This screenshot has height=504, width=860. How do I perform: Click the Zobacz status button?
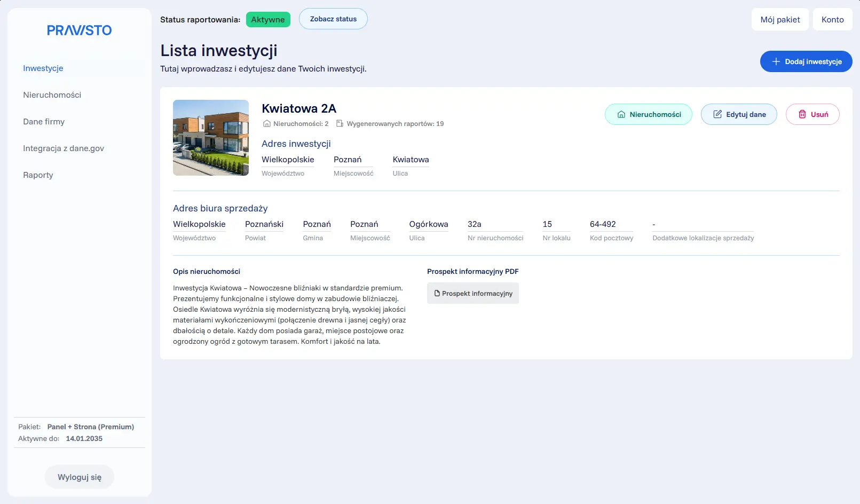tap(333, 19)
